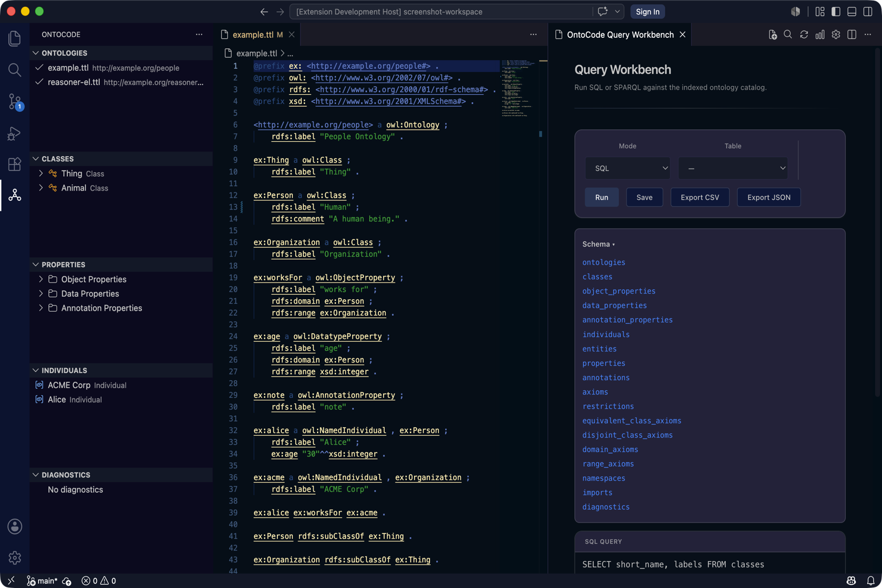Viewport: 882px width, 588px height.
Task: Open the diagnostics schema link
Action: [606, 507]
